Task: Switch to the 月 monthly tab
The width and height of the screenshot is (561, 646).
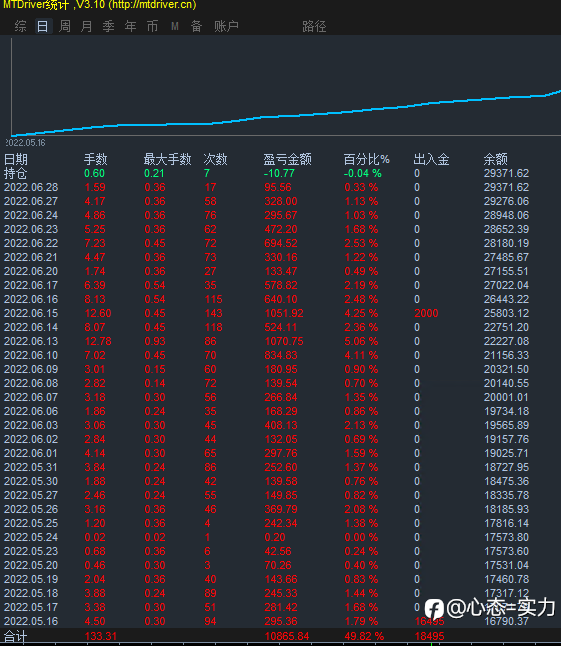Action: point(86,26)
